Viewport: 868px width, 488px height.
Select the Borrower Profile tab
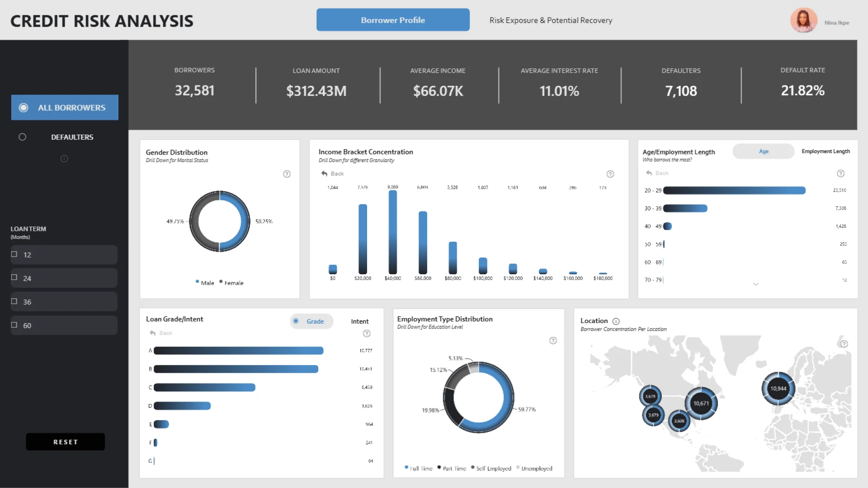(393, 20)
